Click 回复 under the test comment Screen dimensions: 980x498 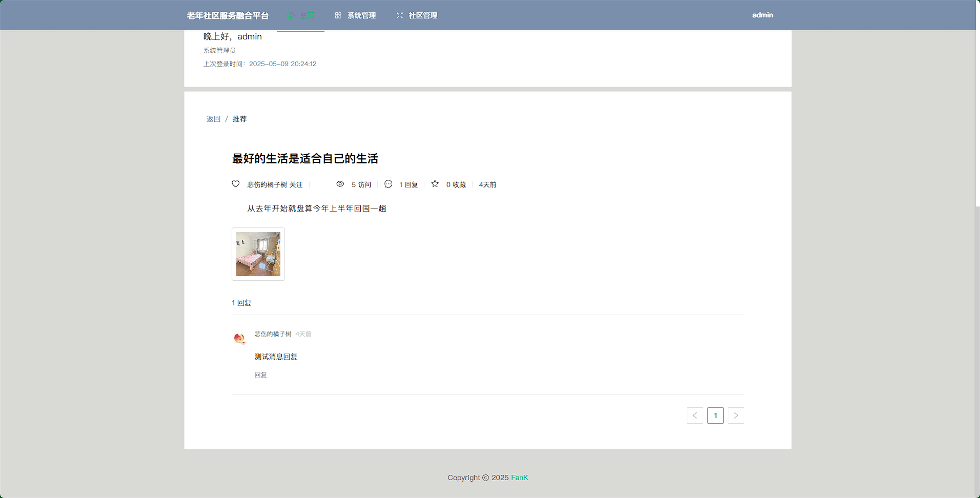coord(260,375)
